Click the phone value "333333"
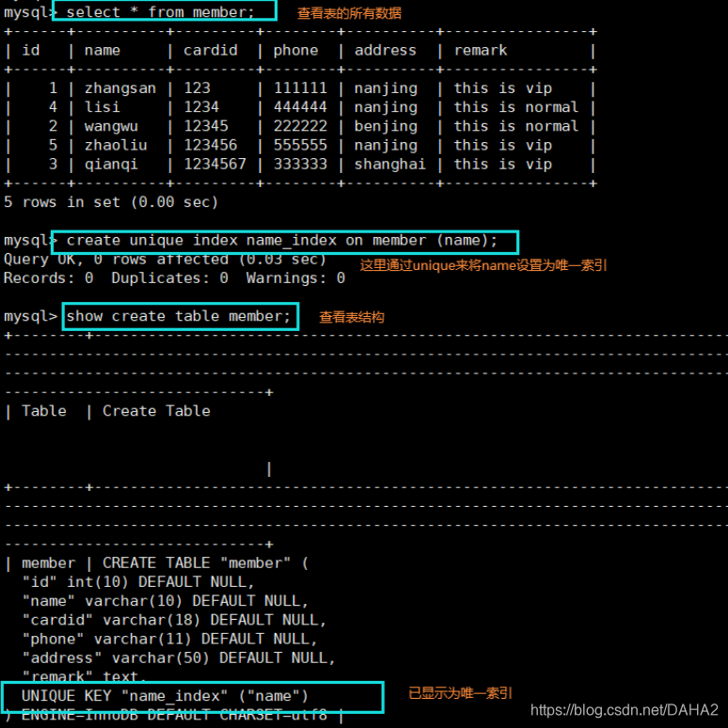The image size is (728, 728). click(300, 164)
